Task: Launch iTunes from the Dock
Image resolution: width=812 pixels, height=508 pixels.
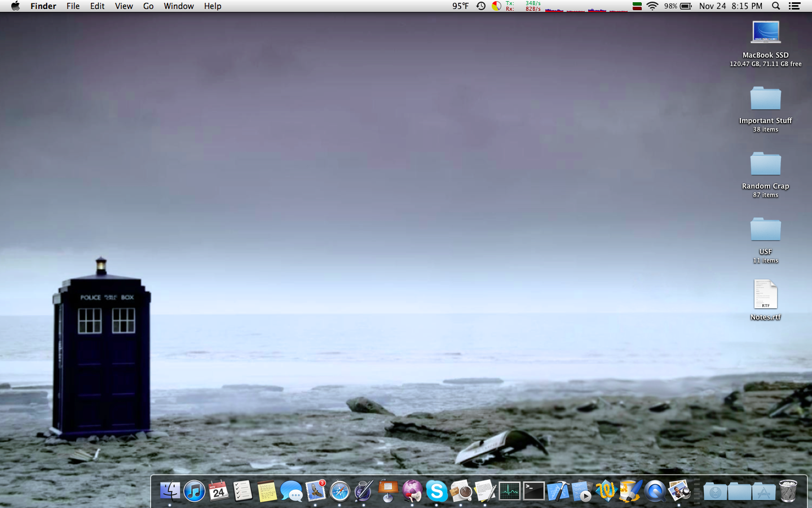Action: (195, 491)
